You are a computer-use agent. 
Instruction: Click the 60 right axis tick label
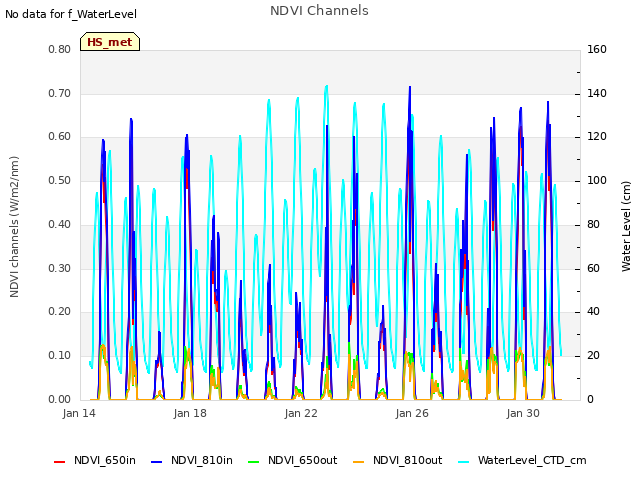[x=593, y=269]
